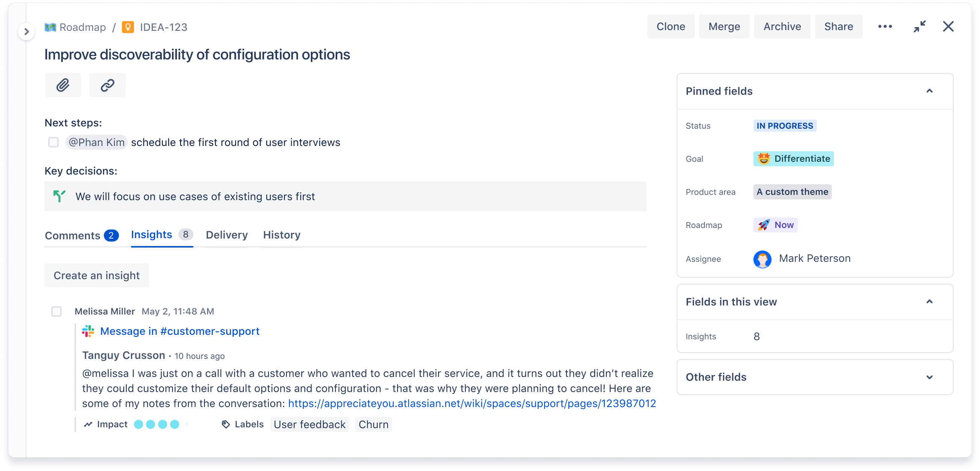Check the Phan Kim next step checkbox
This screenshot has height=471, width=980.
click(x=53, y=142)
